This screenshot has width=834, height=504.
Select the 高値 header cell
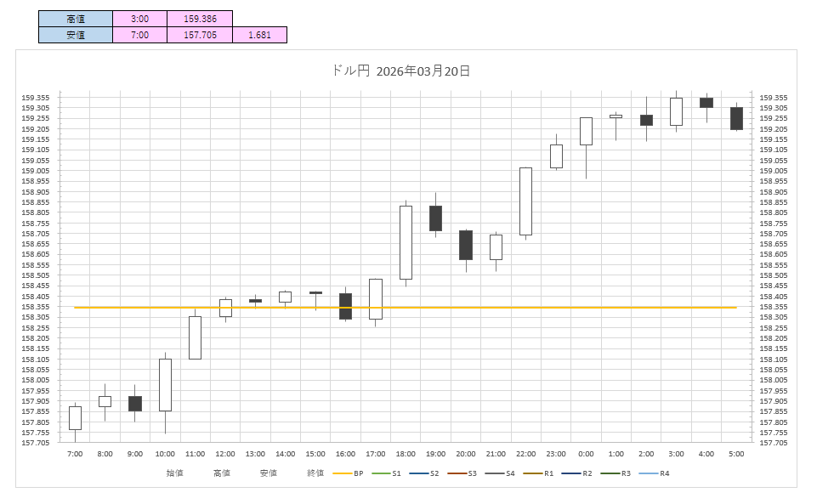(x=76, y=18)
